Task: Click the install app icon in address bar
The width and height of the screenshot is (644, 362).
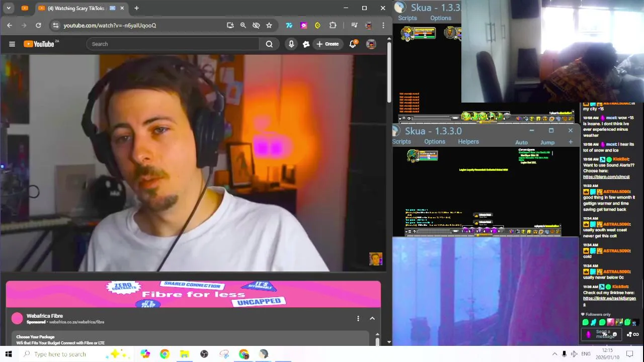Action: point(230,25)
